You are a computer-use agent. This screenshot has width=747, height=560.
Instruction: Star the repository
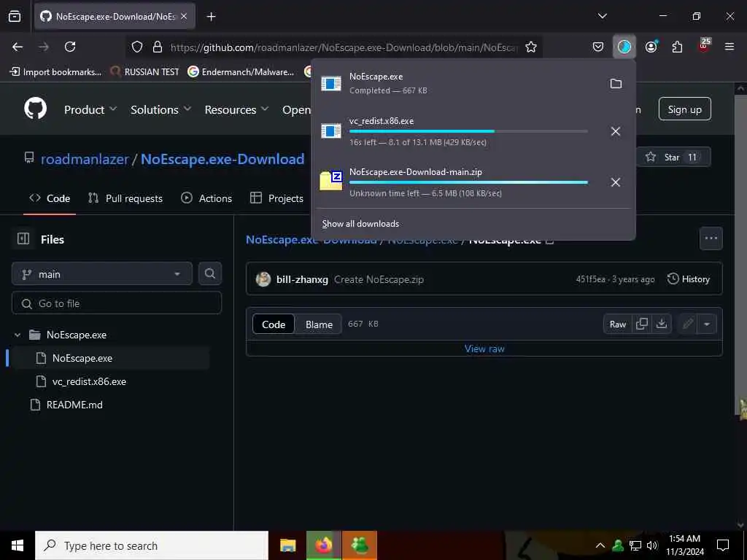click(x=673, y=157)
